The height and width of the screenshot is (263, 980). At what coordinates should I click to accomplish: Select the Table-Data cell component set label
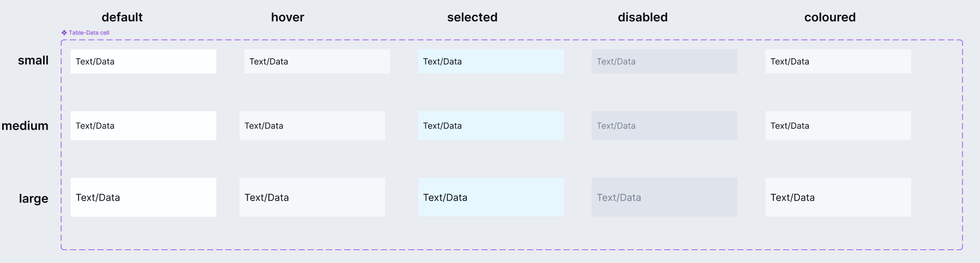pyautogui.click(x=89, y=33)
